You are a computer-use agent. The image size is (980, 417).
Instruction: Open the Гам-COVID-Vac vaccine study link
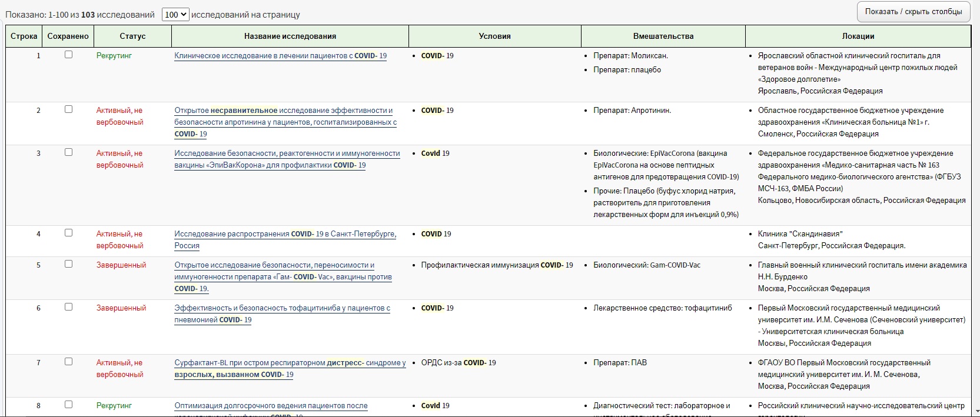point(283,277)
